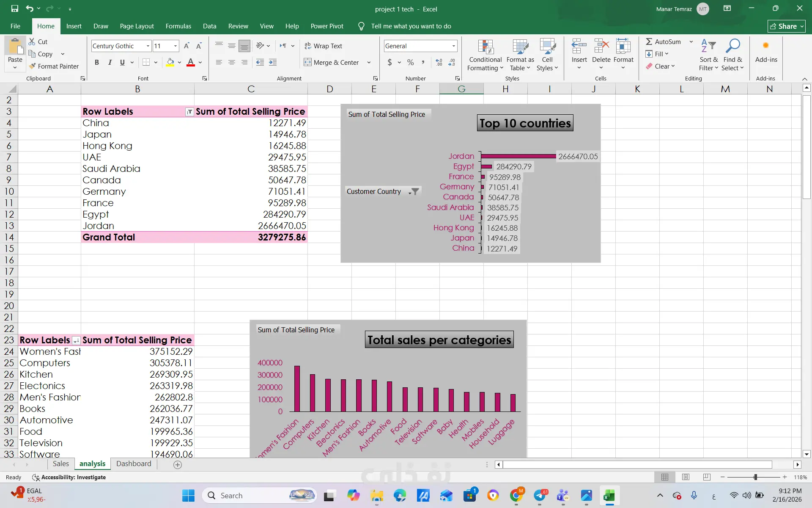Click the AutoSum sigma icon
812x508 pixels.
pos(649,41)
